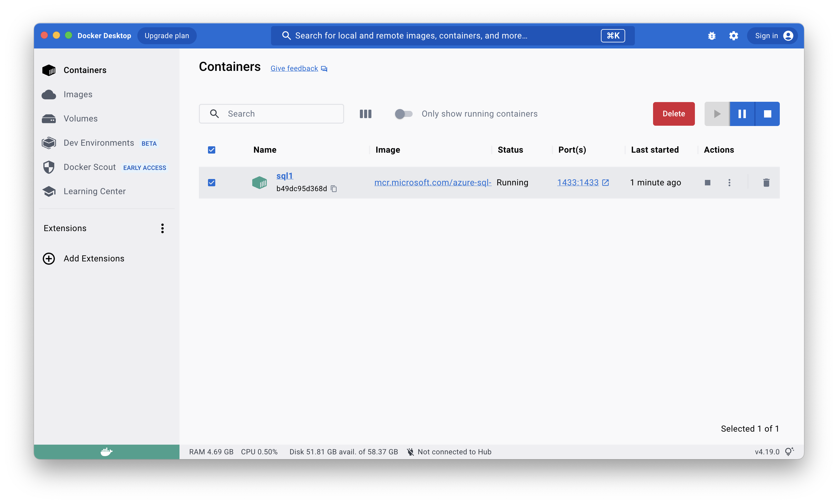
Task: Toggle only show running containers
Action: (x=404, y=114)
